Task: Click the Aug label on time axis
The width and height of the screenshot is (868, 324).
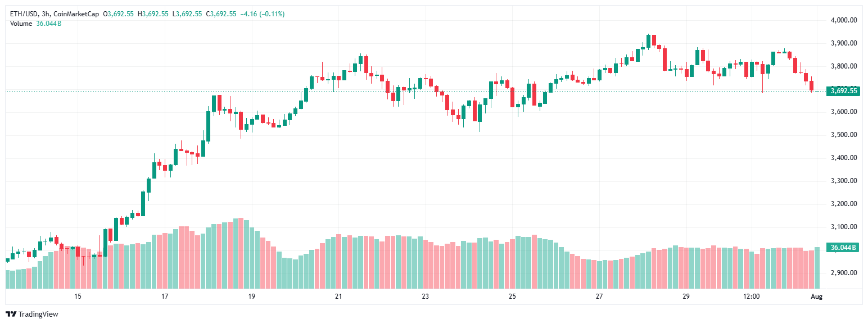Action: (x=817, y=296)
